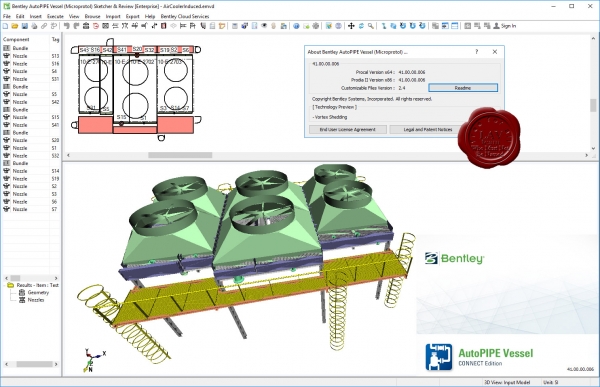Click the sketch pane scroll-down arrow
Image resolution: width=600 pixels, height=387 pixels.
point(593,149)
